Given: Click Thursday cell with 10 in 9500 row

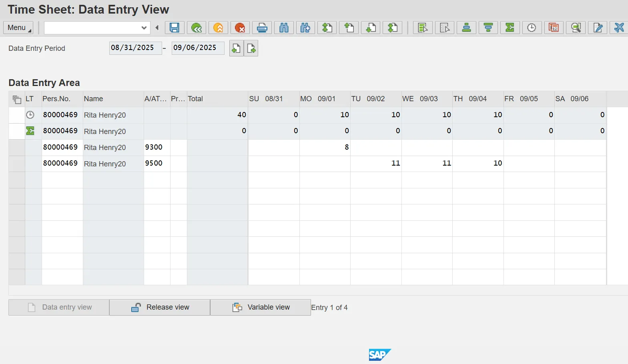Looking at the screenshot, I should [478, 164].
